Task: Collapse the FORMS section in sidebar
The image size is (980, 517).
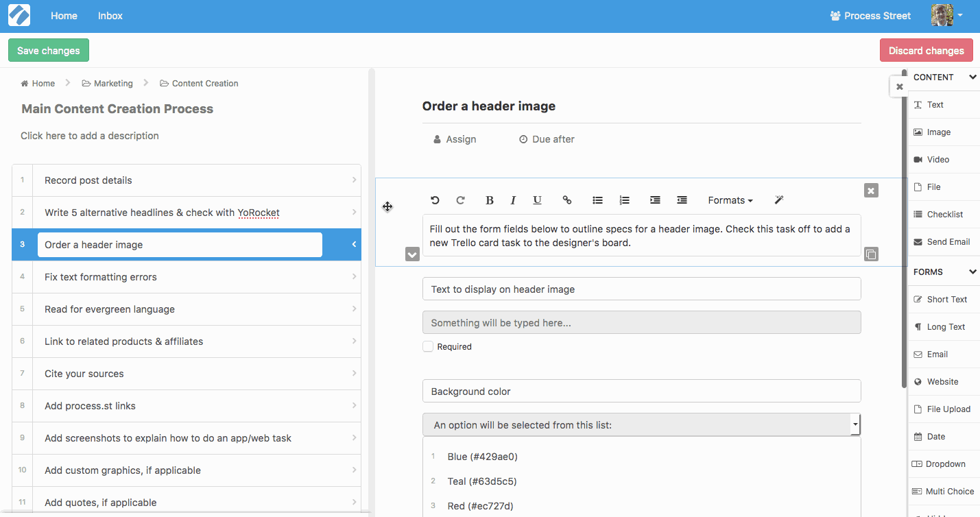Action: click(x=972, y=272)
